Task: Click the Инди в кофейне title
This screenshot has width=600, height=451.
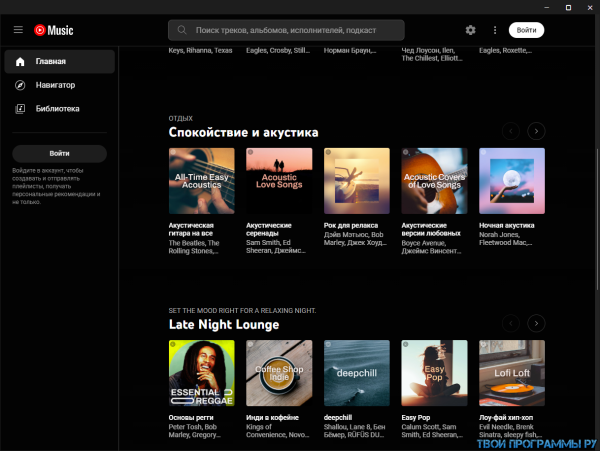Action: (x=272, y=418)
